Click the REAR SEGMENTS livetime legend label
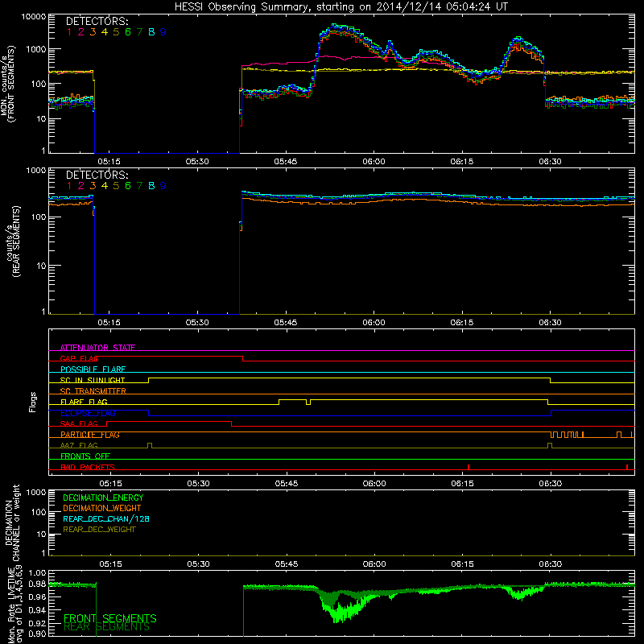The height and width of the screenshot is (644, 644). [x=107, y=627]
